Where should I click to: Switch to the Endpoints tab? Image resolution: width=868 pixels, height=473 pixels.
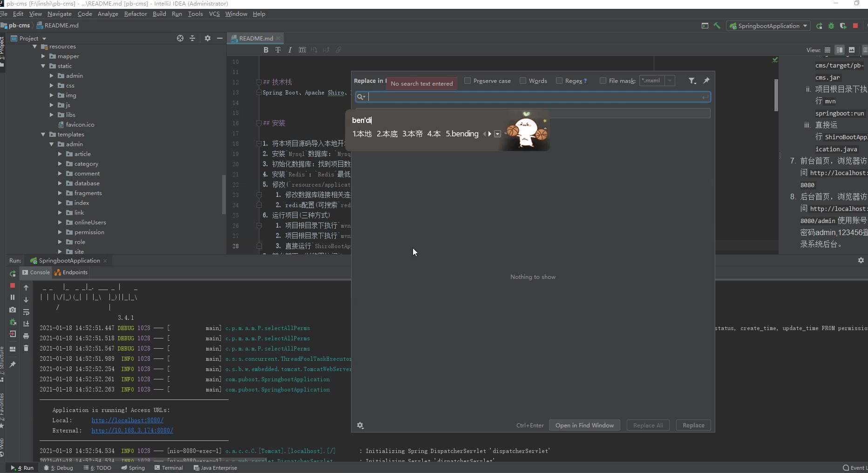(71, 272)
